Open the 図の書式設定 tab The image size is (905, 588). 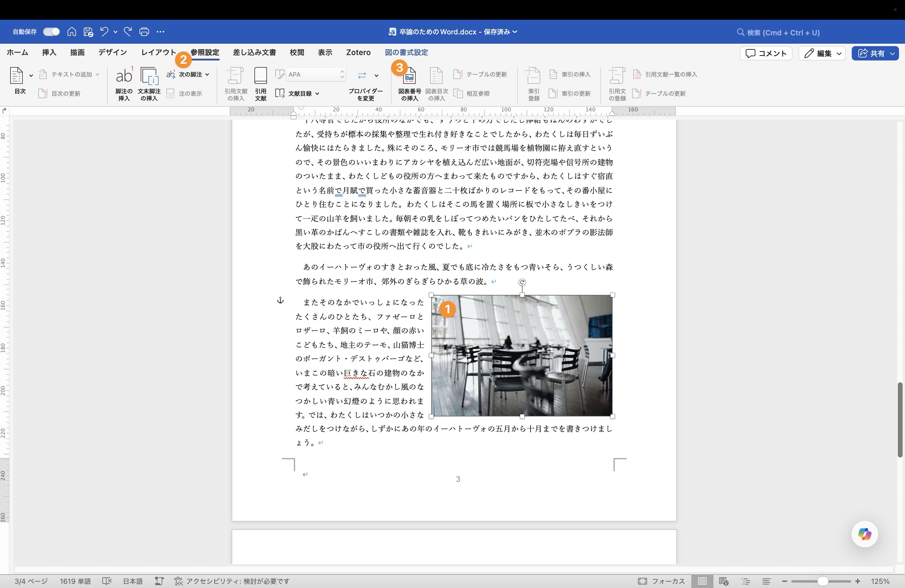[406, 52]
